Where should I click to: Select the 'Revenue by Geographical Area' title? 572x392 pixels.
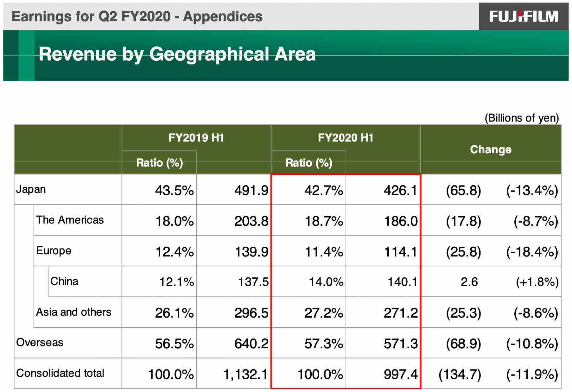tap(177, 54)
